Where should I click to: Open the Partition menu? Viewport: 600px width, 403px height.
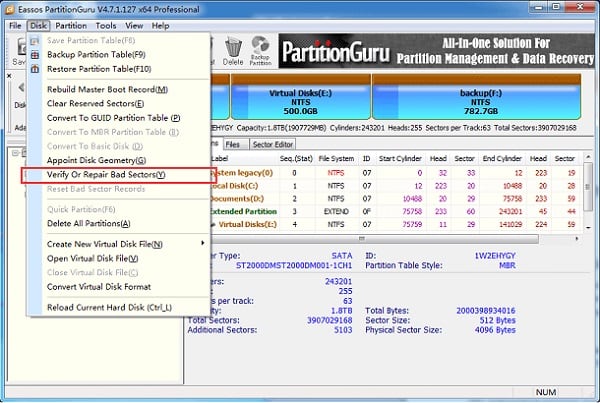tap(71, 25)
